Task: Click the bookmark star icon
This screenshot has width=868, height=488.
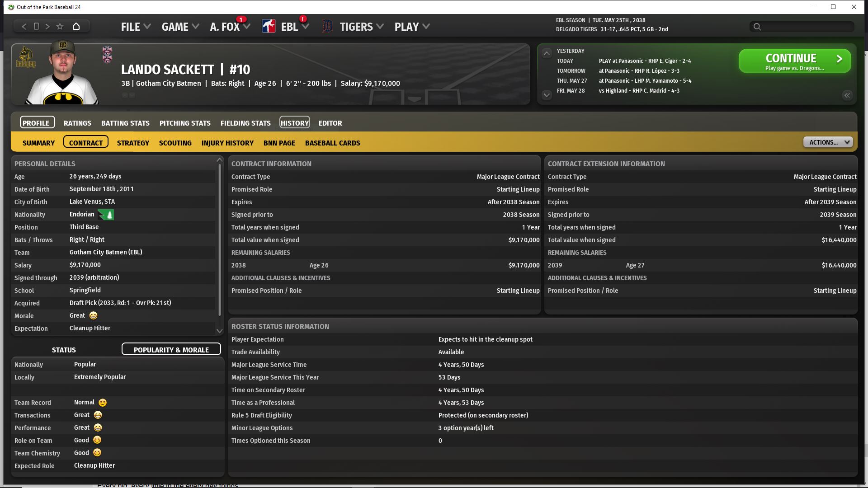Action: (x=60, y=27)
